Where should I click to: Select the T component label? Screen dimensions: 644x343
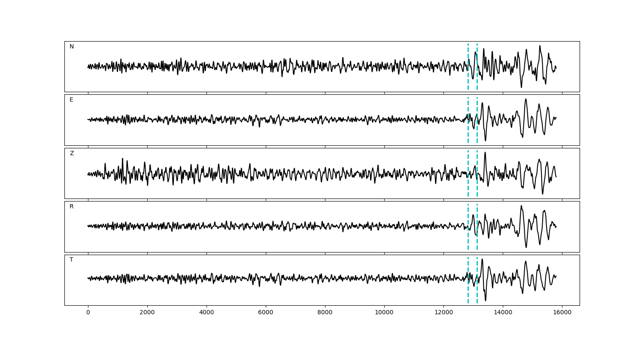pyautogui.click(x=71, y=260)
